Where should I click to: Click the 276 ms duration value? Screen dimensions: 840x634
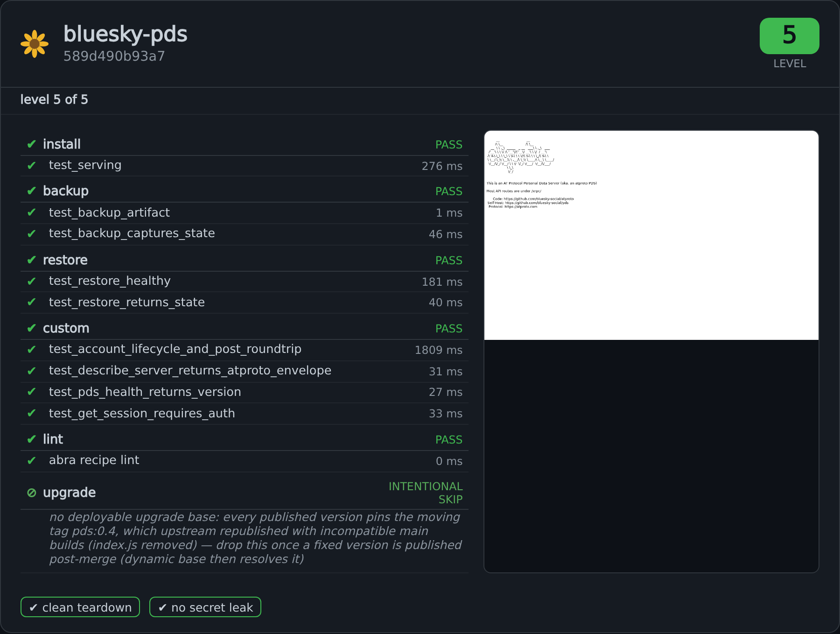point(442,166)
